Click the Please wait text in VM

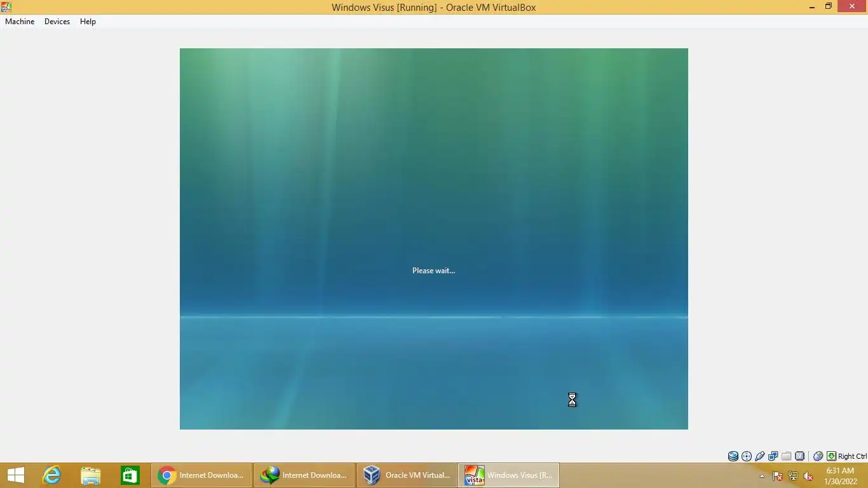[433, 271]
